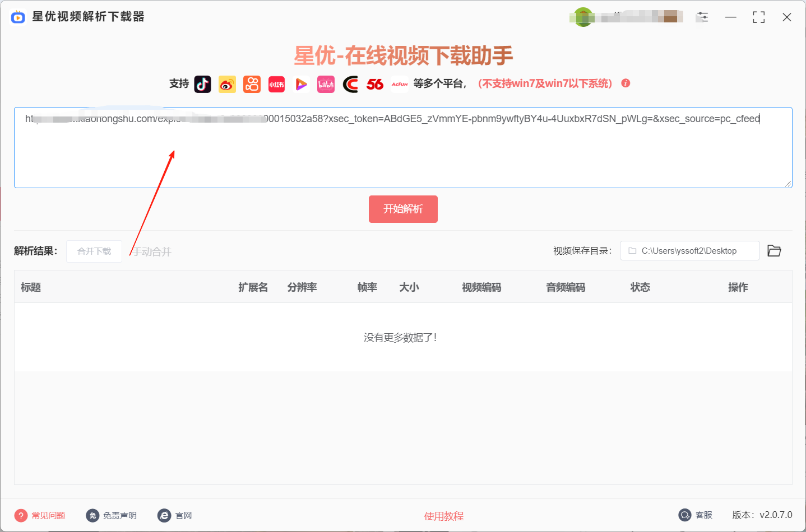Click the 大小 column header
This screenshot has height=532, width=806.
click(409, 287)
